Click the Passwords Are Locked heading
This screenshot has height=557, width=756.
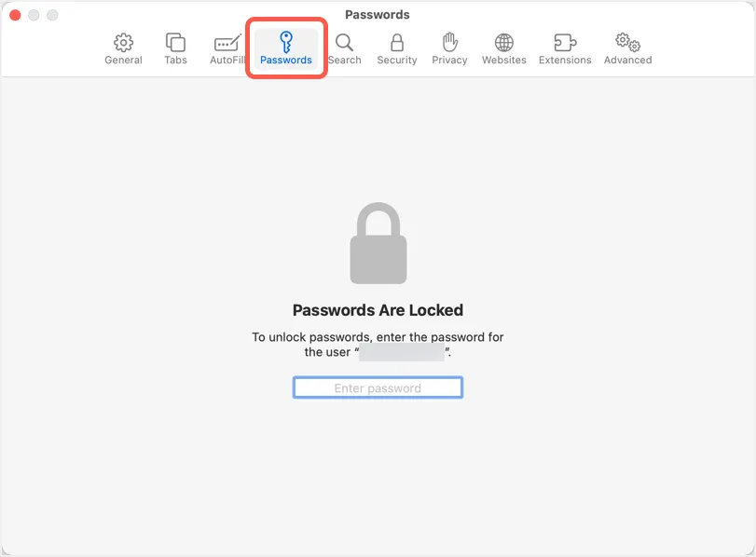point(378,309)
